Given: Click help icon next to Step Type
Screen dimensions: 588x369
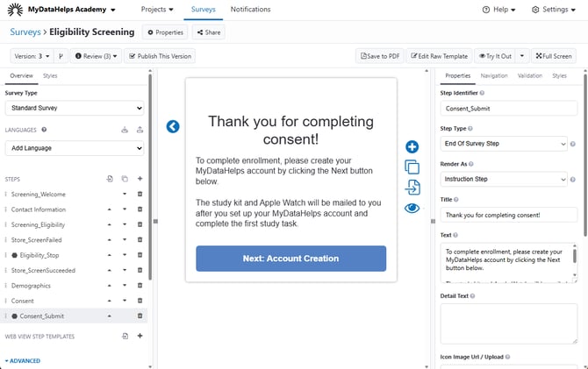Looking at the screenshot, I should 573,144.
